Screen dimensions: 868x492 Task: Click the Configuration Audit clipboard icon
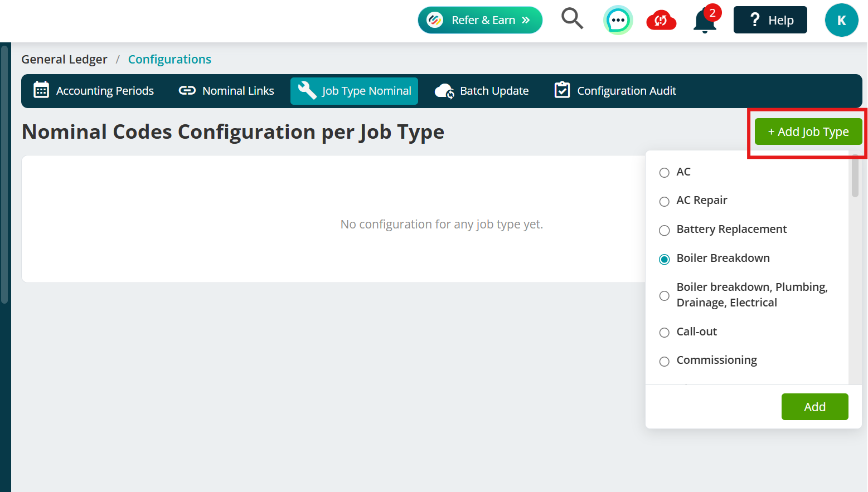[562, 90]
